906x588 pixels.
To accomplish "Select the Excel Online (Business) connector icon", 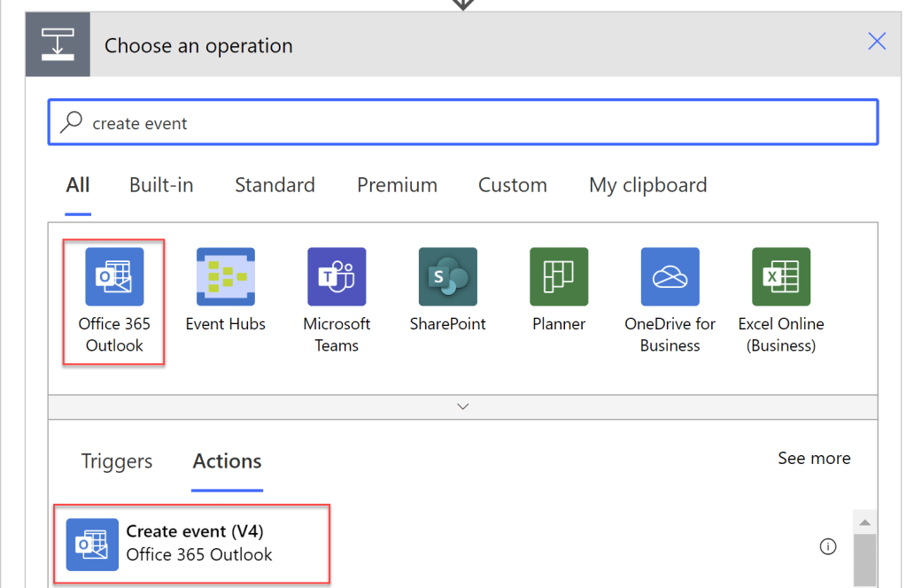I will pos(780,276).
